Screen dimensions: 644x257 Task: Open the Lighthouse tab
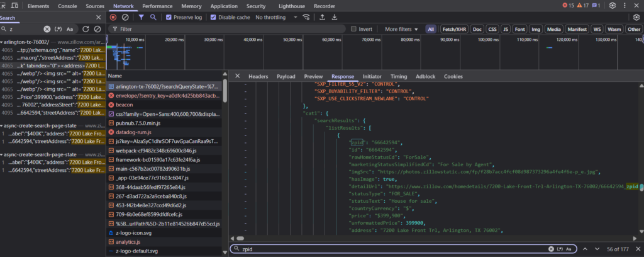[292, 6]
